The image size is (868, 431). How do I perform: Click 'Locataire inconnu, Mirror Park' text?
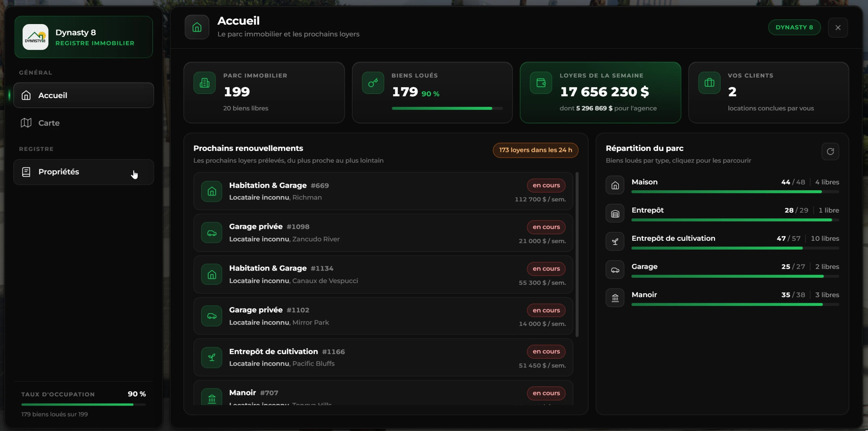coord(279,322)
